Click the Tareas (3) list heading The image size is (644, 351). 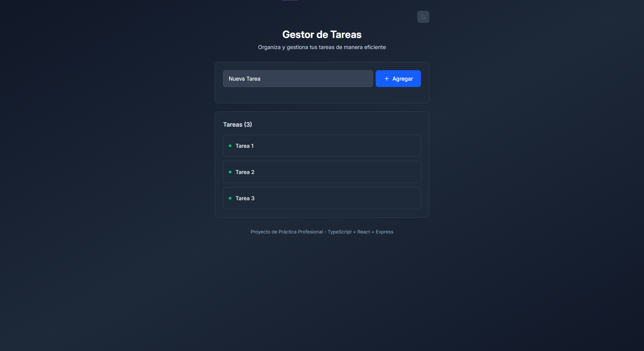click(237, 124)
